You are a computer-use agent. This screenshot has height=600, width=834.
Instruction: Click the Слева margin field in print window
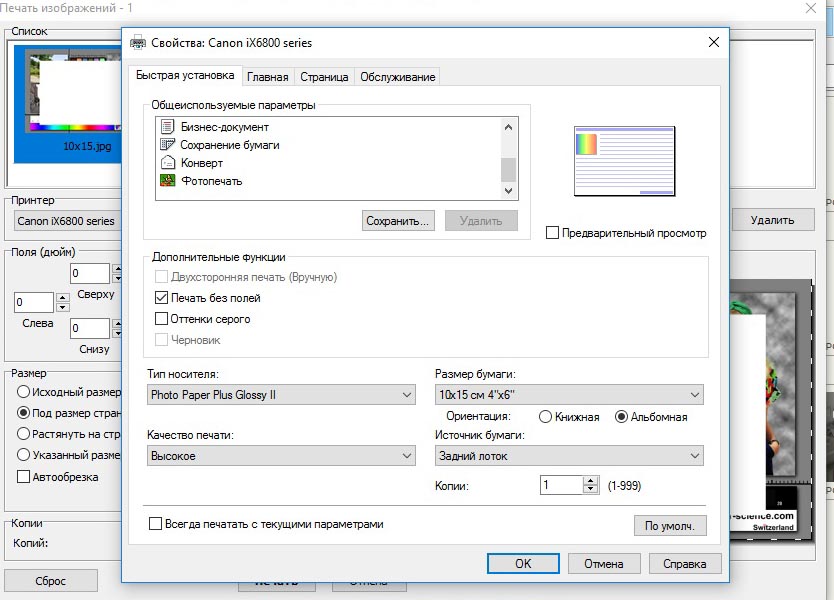(x=34, y=302)
